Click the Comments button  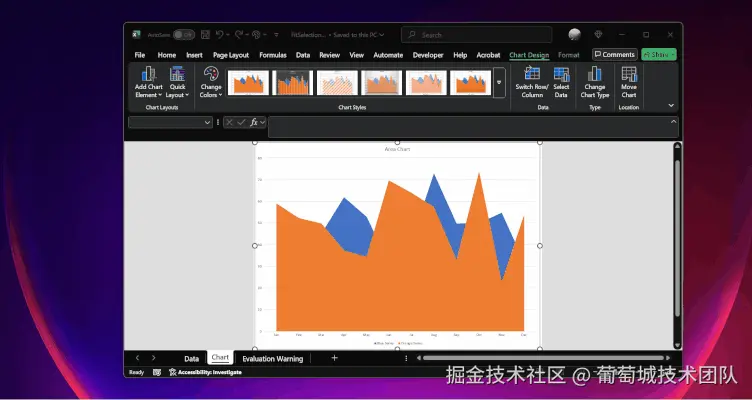pyautogui.click(x=614, y=55)
